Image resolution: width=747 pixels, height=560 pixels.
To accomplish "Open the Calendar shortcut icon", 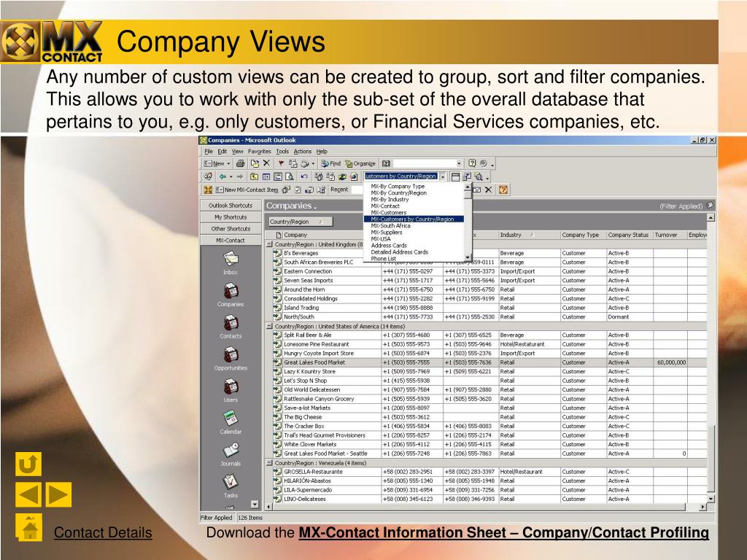I will pos(231,418).
